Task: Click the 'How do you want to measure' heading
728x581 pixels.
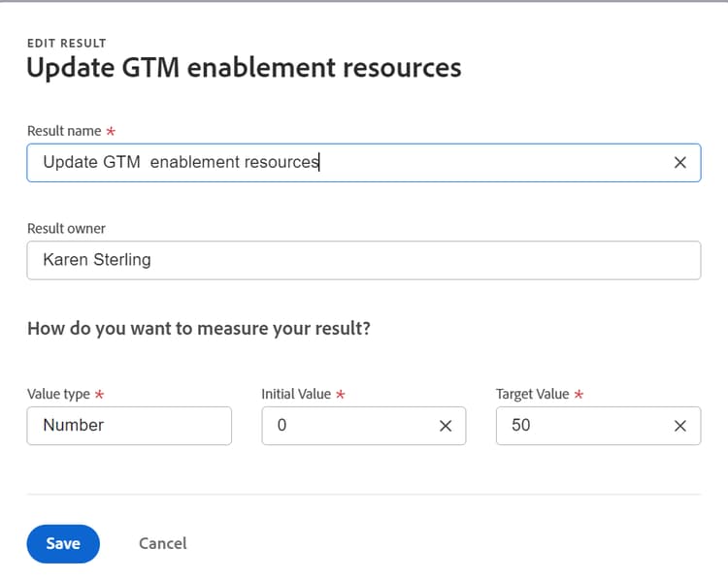Action: (198, 329)
